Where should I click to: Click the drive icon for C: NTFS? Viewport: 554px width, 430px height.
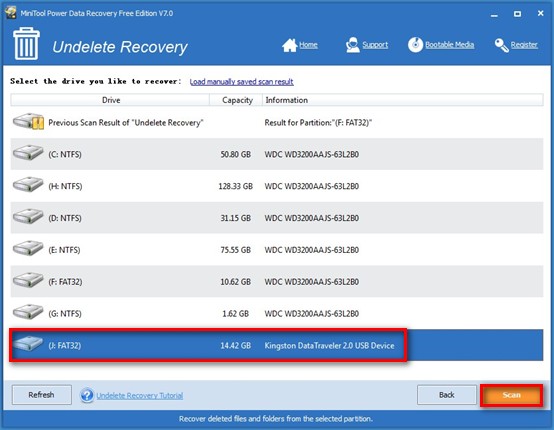tap(28, 153)
